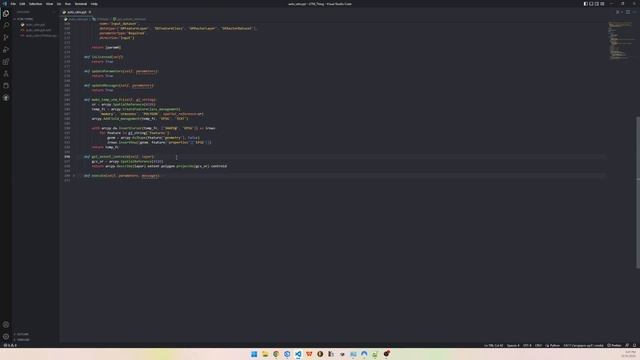Open the Explorer view in the activity bar
The width and height of the screenshot is (640, 360).
(6, 13)
